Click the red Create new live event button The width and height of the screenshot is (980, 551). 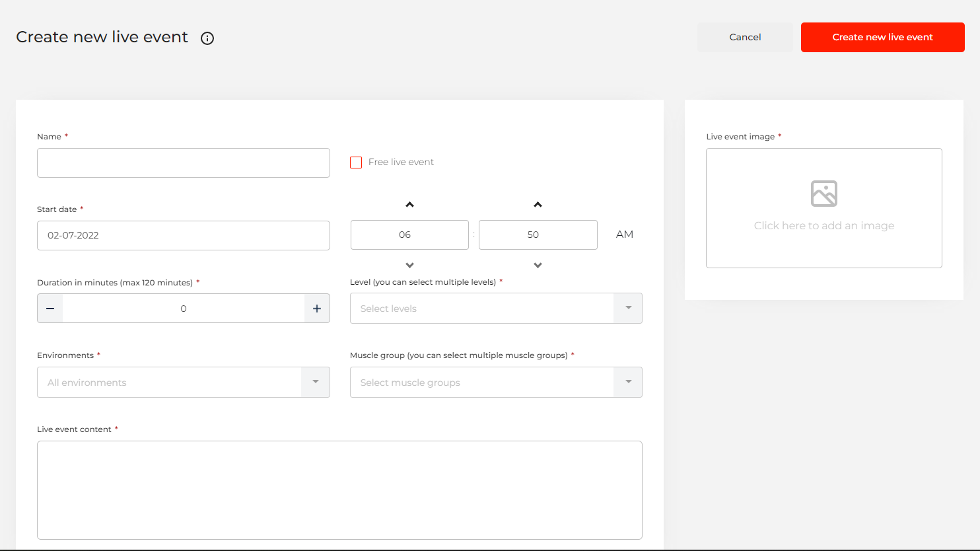coord(882,37)
